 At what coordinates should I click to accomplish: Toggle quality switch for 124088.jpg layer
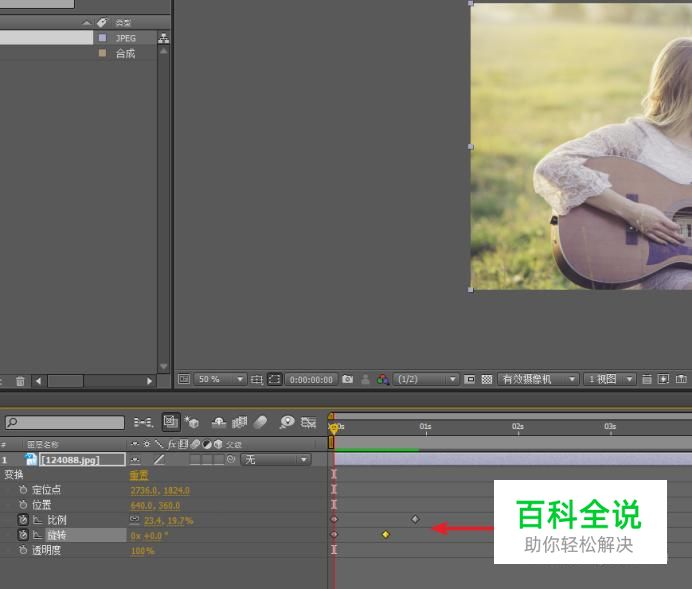pyautogui.click(x=159, y=460)
